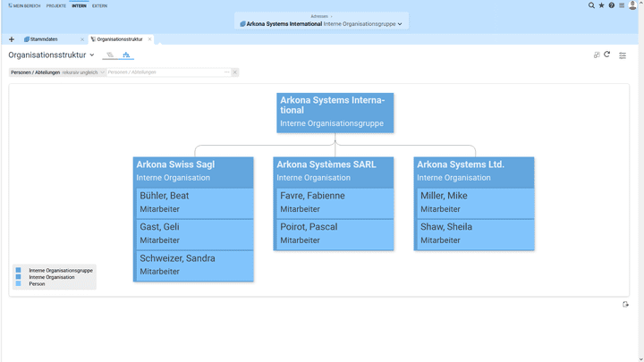Expand the Organisationsstruktur title dropdown
Screen dimensions: 644x362
(x=91, y=55)
